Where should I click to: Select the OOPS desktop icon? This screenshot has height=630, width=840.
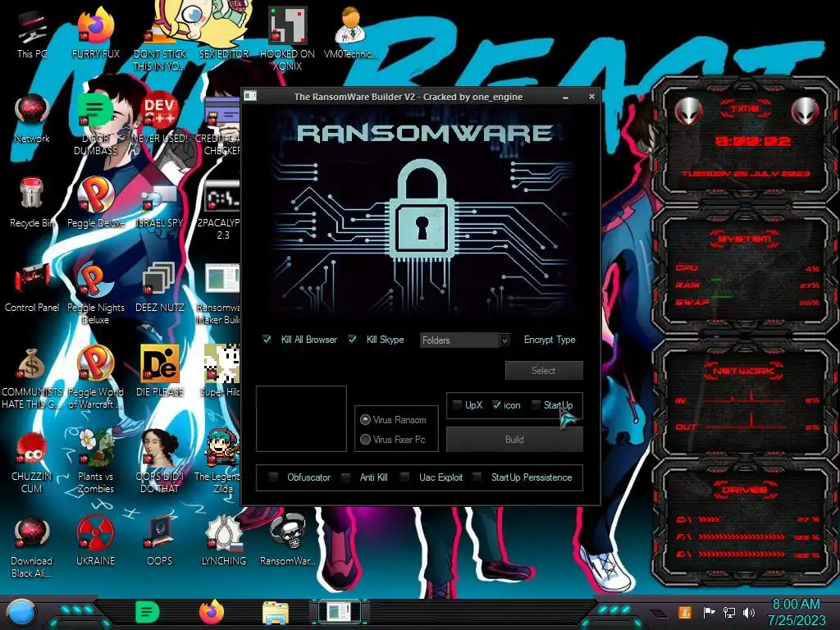(x=160, y=541)
